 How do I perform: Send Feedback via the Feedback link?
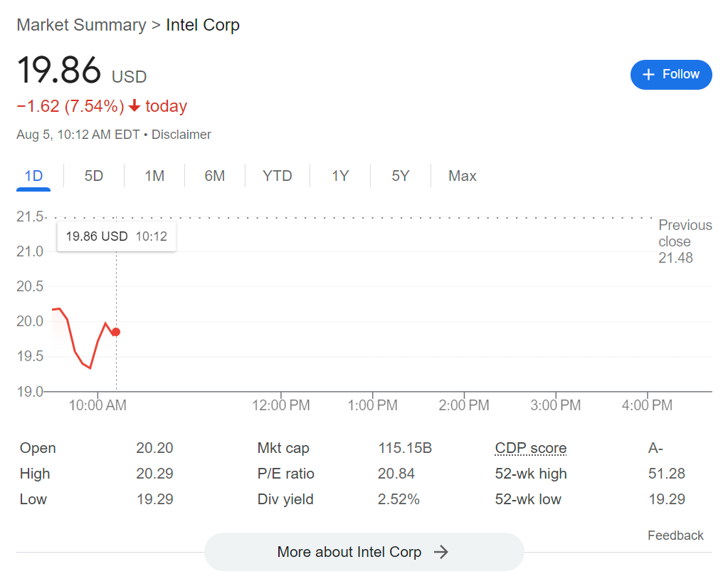pyautogui.click(x=675, y=535)
